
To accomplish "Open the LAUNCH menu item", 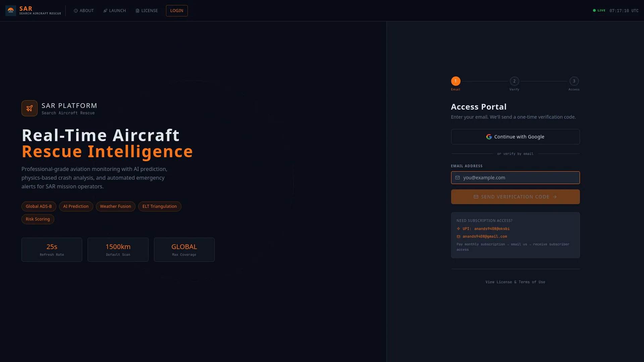I will (x=115, y=11).
